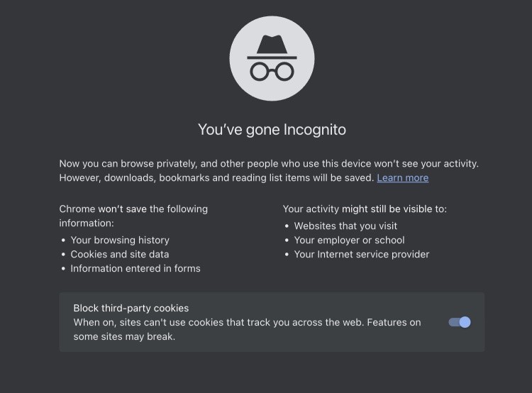The height and width of the screenshot is (393, 532).
Task: Select "Your Internet service provider" bullet text
Action: (x=362, y=254)
